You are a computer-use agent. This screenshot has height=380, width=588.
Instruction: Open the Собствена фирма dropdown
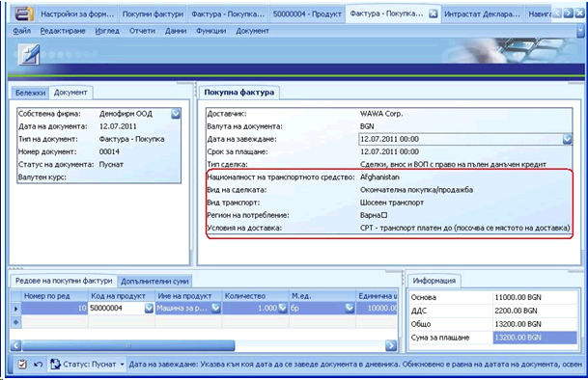(x=176, y=114)
